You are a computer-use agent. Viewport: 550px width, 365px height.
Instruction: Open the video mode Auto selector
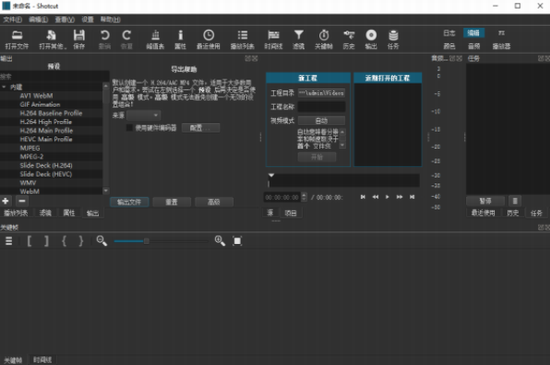click(321, 121)
